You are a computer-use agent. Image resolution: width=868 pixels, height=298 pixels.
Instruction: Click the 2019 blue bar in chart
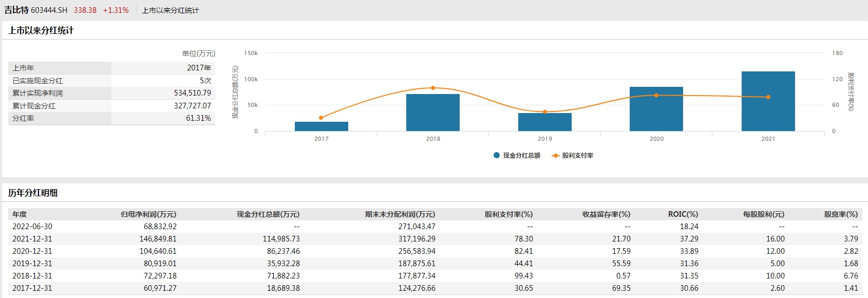544,123
